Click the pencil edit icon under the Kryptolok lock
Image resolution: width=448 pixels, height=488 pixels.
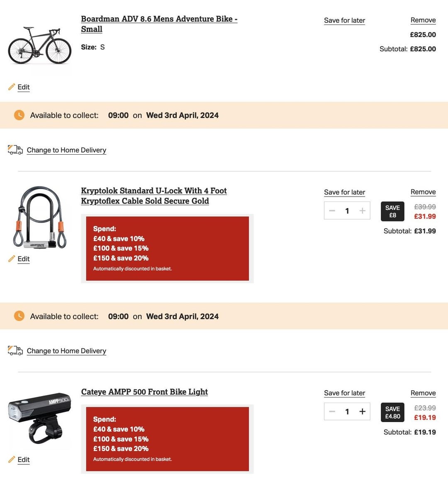(12, 259)
